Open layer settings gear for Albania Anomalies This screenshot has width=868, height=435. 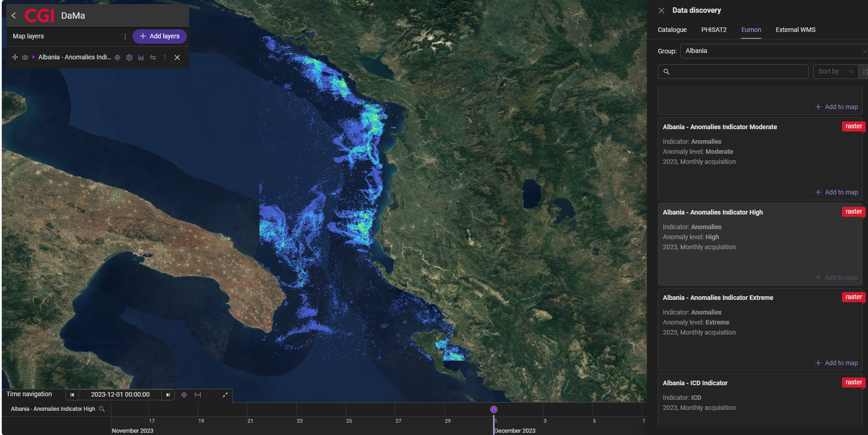coord(129,58)
